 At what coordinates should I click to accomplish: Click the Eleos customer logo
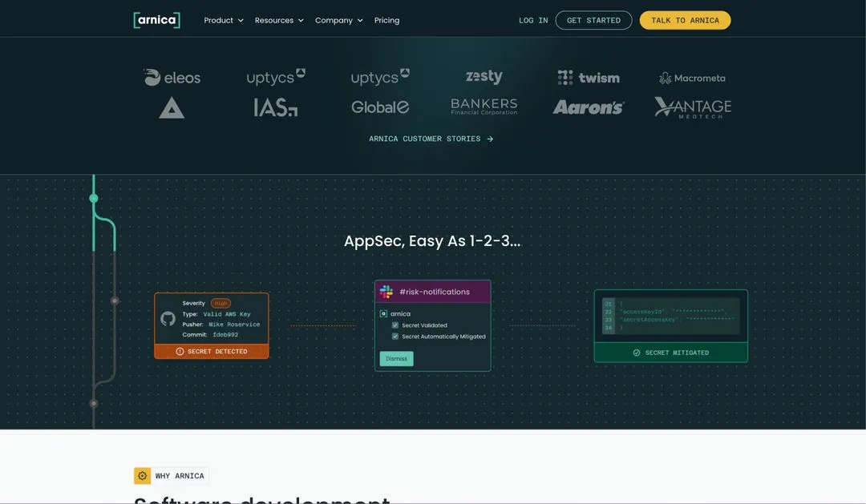coord(172,78)
